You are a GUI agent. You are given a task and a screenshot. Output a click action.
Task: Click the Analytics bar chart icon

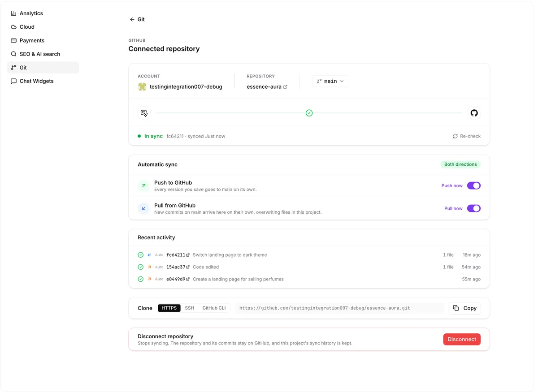tap(13, 13)
